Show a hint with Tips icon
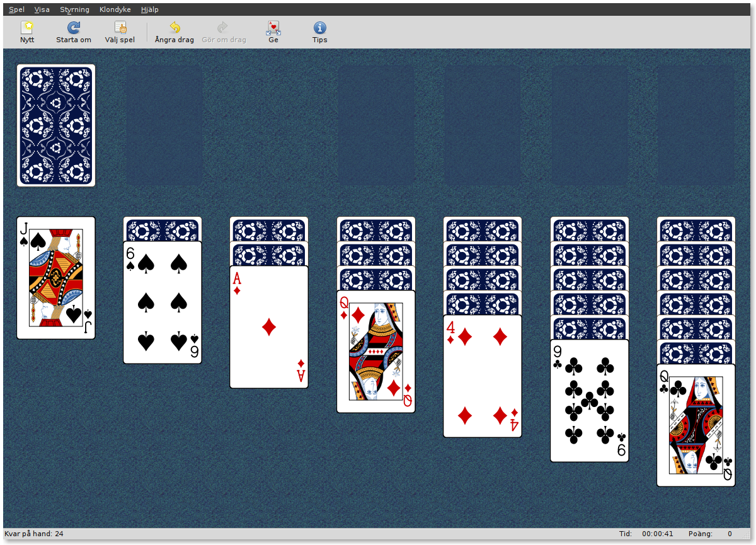The height and width of the screenshot is (545, 756). point(319,28)
